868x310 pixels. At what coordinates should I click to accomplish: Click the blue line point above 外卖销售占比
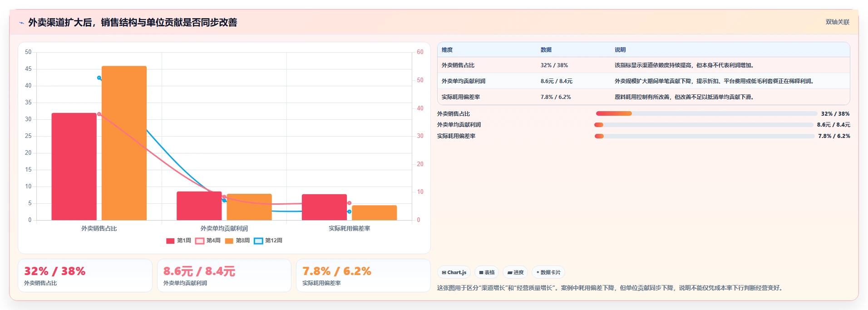[x=99, y=78]
